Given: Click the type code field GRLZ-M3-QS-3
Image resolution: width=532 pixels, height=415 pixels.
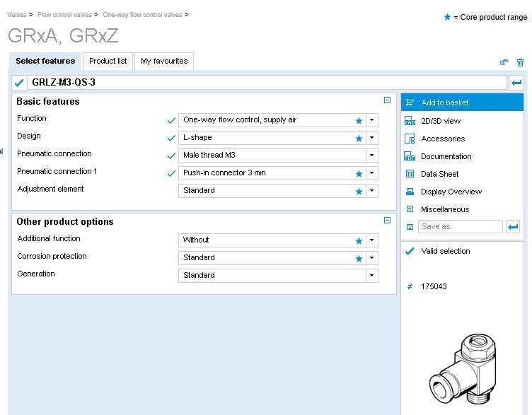Looking at the screenshot, I should (267, 83).
